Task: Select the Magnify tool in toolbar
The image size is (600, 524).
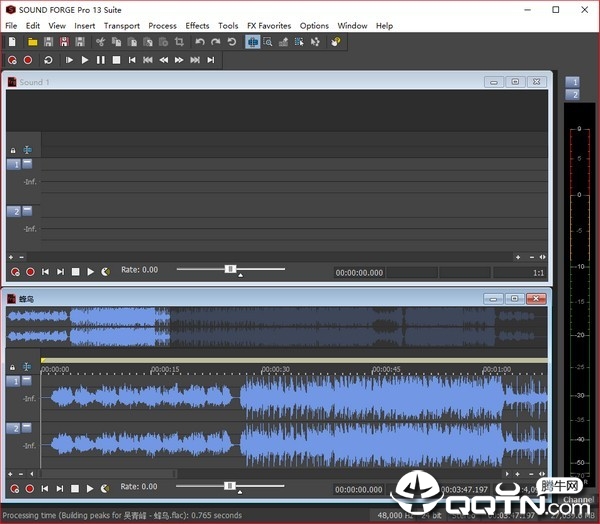Action: [x=268, y=42]
